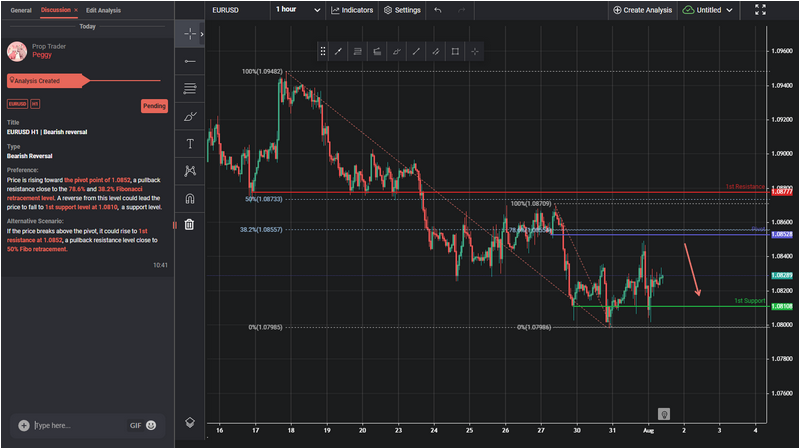Image resolution: width=799 pixels, height=448 pixels.
Task: Open the Fibonacci lines tool in sidebar
Action: click(190, 89)
